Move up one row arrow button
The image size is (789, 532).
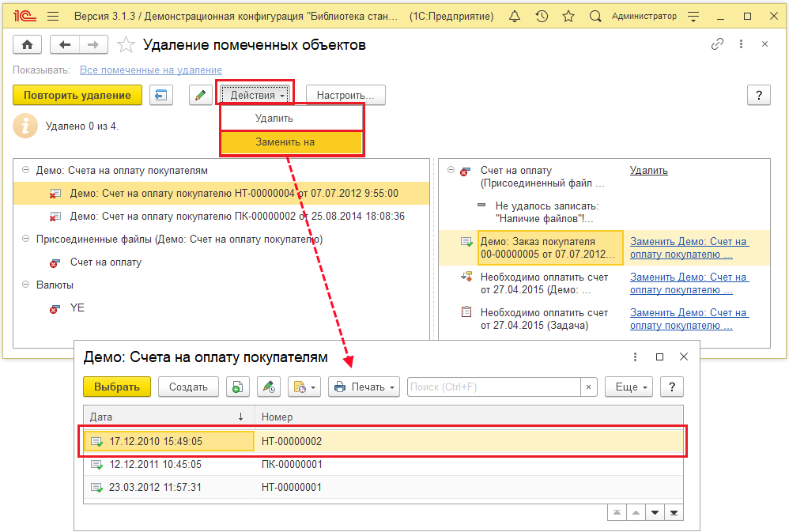point(636,513)
